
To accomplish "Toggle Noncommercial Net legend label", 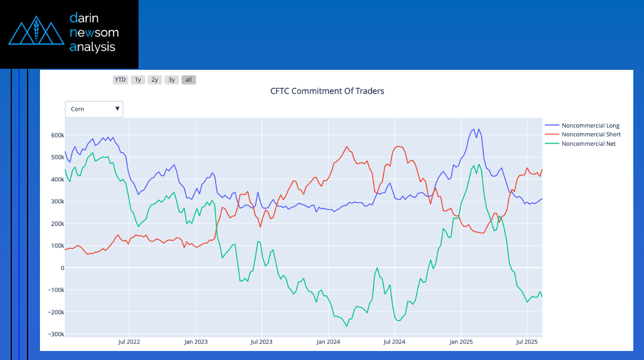I will point(588,144).
